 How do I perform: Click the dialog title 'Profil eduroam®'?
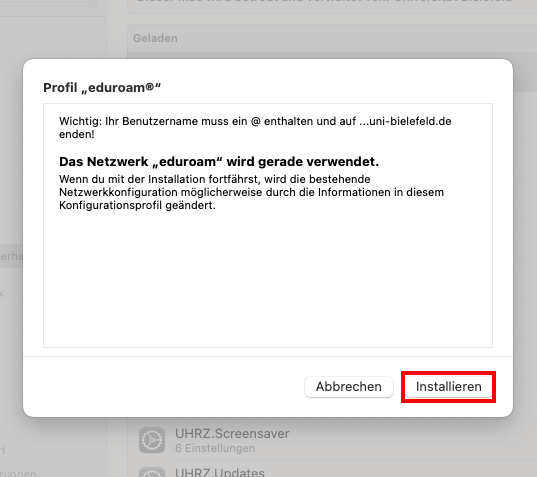pos(102,88)
